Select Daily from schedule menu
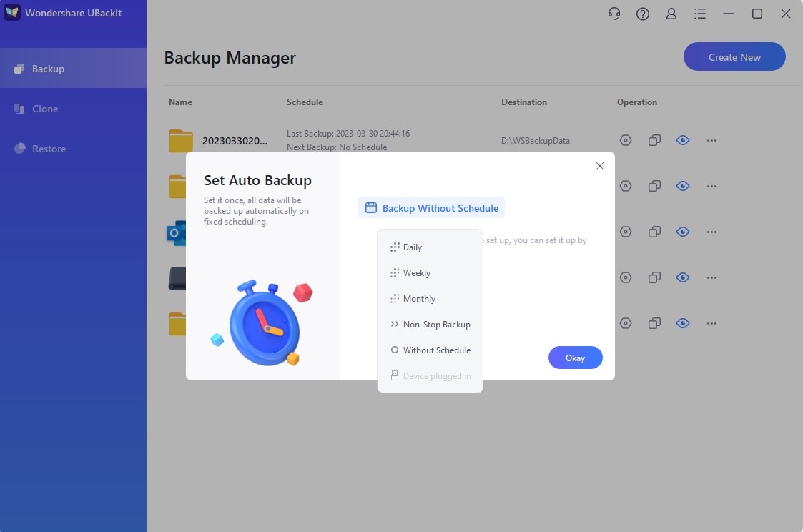Screen dimensions: 803x532 (x=430, y=247)
